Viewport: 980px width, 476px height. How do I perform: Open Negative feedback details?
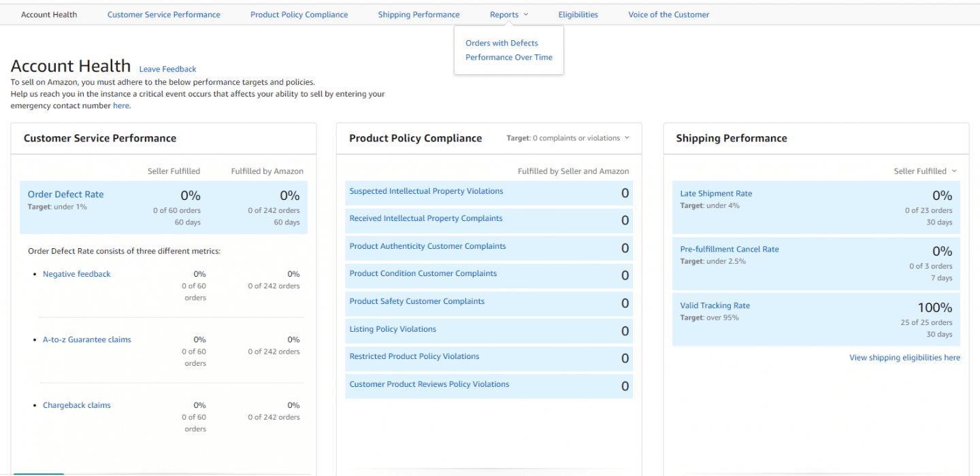(x=76, y=274)
